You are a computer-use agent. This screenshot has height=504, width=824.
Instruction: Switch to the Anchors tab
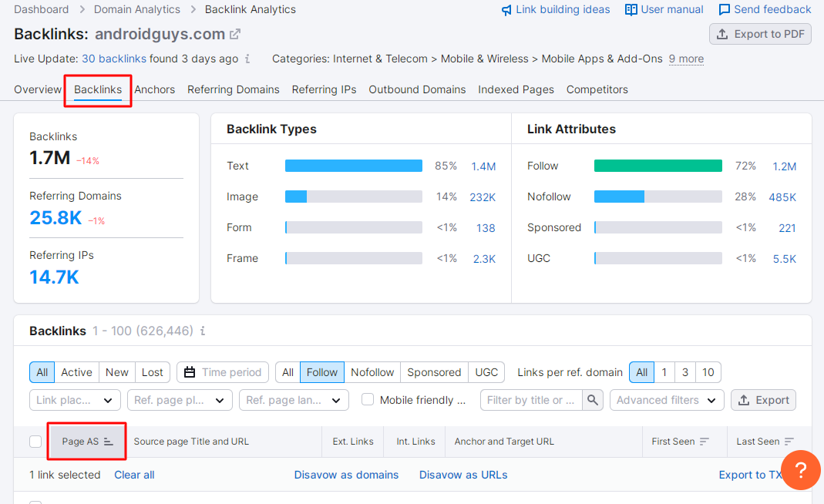tap(154, 89)
